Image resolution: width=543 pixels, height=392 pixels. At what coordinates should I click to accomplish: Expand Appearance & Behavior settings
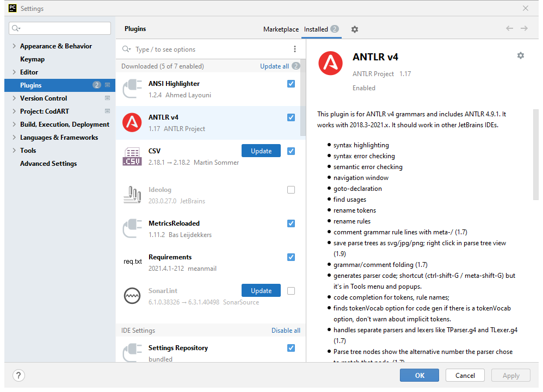(x=14, y=46)
